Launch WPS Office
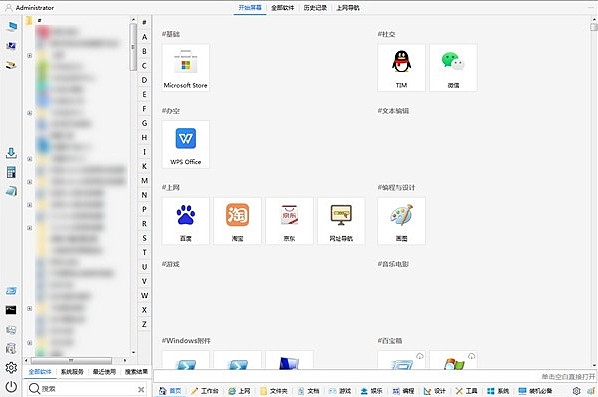The image size is (598, 397). [x=185, y=145]
